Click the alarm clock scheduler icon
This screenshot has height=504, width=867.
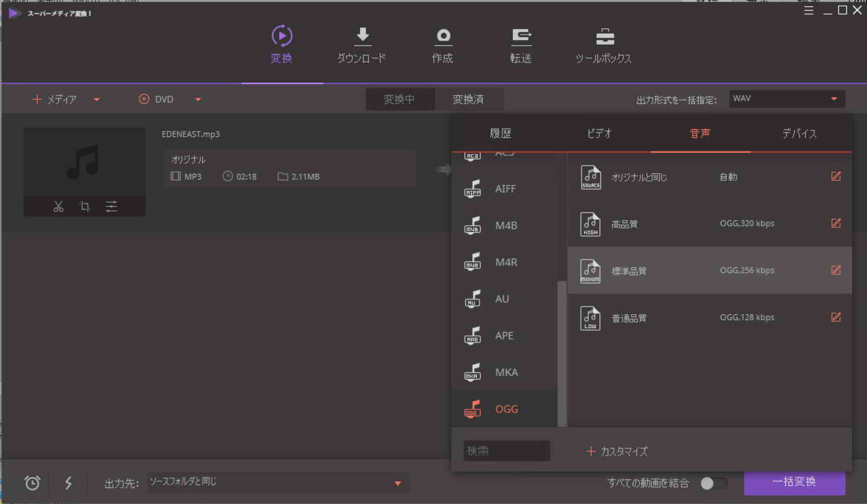coord(32,483)
